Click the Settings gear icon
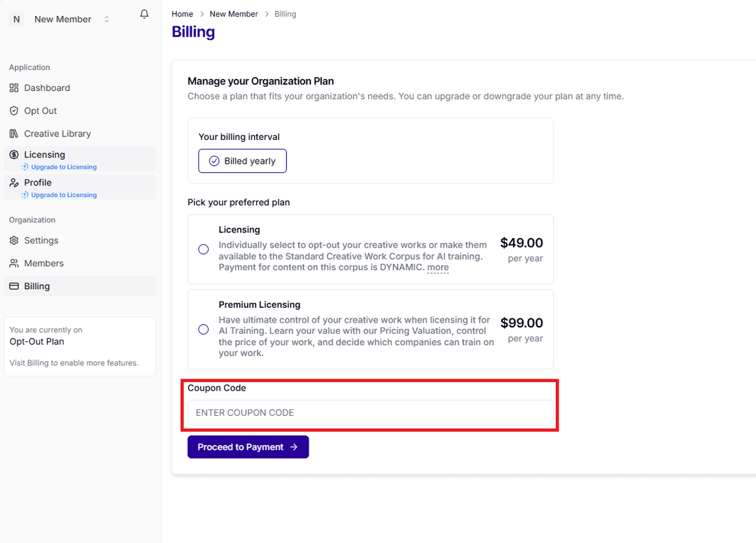 15,240
